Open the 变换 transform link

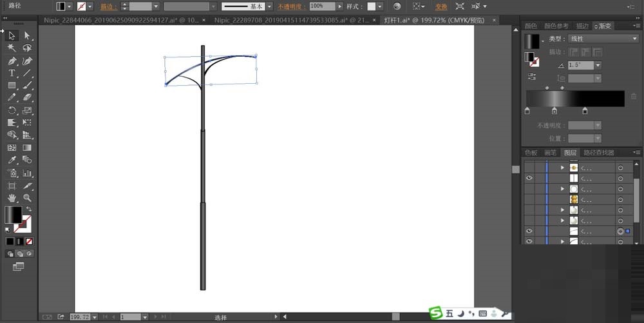[x=441, y=6]
